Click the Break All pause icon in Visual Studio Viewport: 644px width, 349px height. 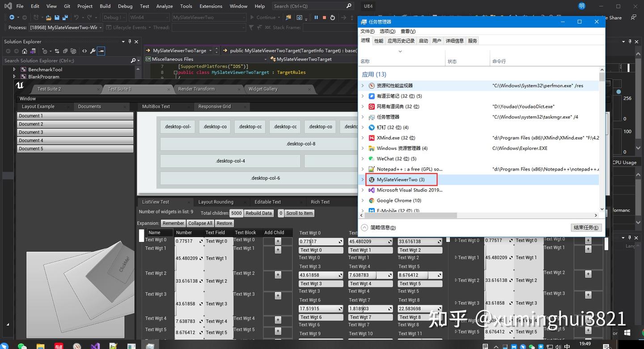coord(316,17)
